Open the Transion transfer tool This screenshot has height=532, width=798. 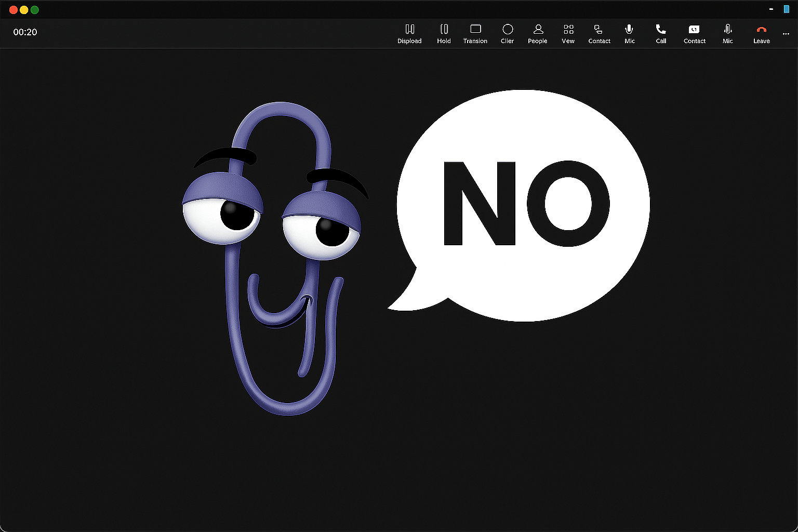[x=475, y=33]
